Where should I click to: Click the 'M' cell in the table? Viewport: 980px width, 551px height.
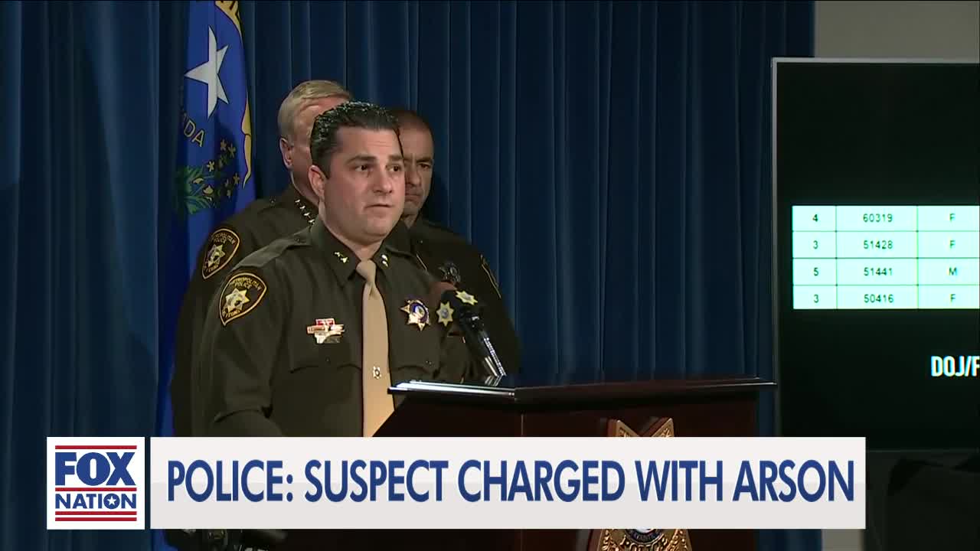point(949,272)
